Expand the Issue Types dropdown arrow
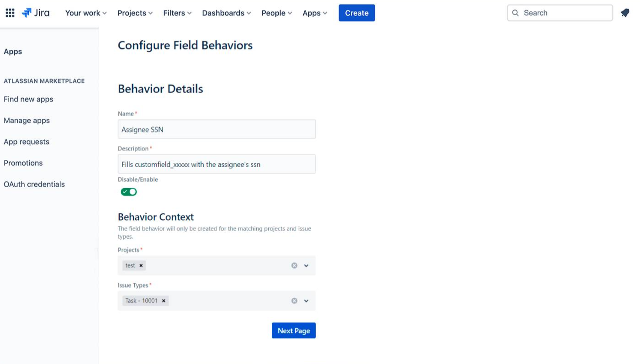Screen dimensions: 640x364 (x=307, y=301)
